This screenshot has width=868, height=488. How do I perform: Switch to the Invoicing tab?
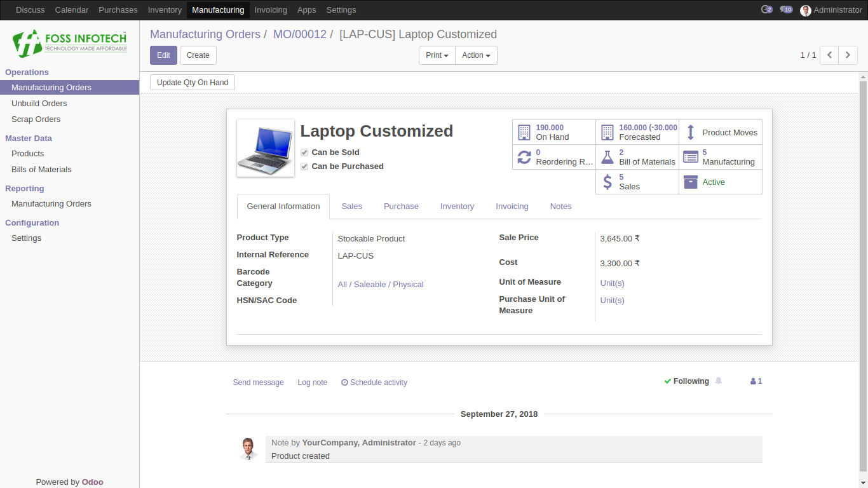pyautogui.click(x=512, y=207)
